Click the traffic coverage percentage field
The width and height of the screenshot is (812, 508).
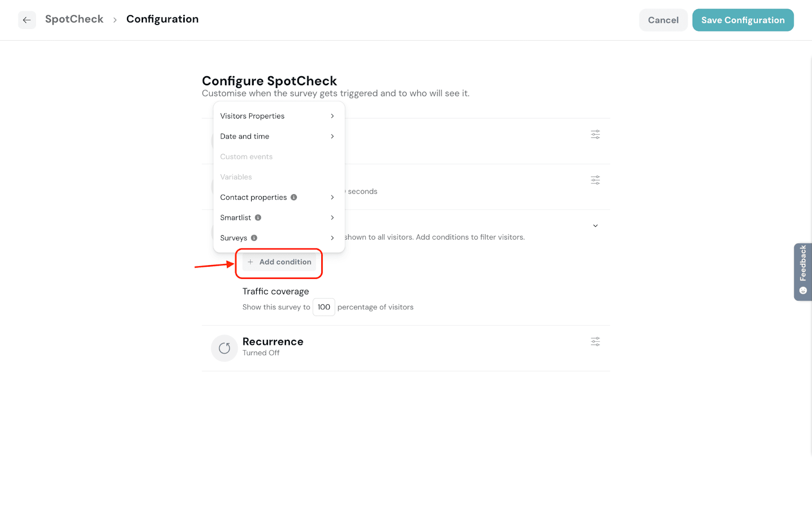coord(324,307)
